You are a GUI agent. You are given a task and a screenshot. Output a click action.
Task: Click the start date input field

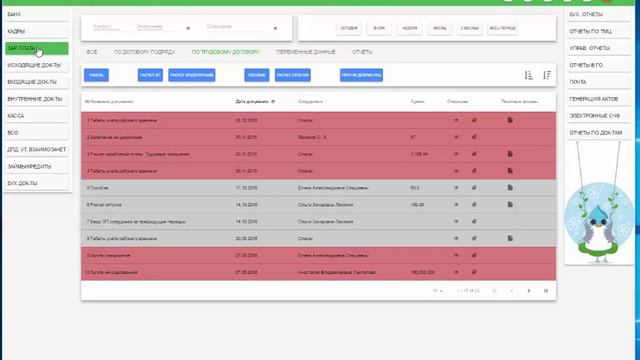[x=107, y=27]
